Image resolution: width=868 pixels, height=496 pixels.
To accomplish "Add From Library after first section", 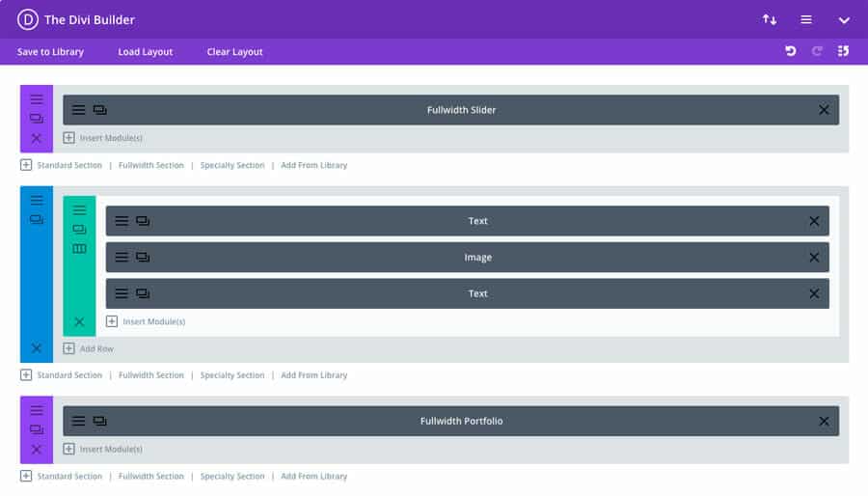I will [313, 165].
